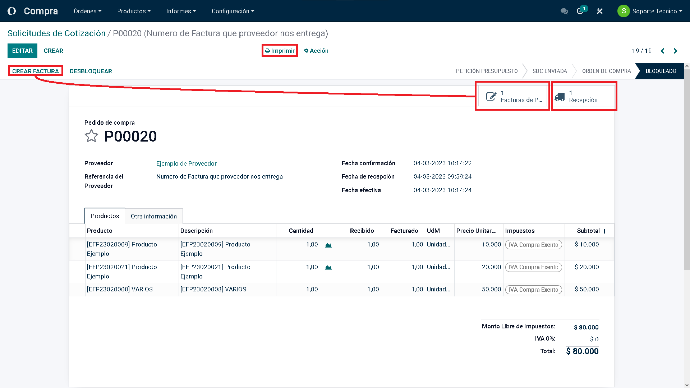Mark P00020 as favorite star

[91, 136]
